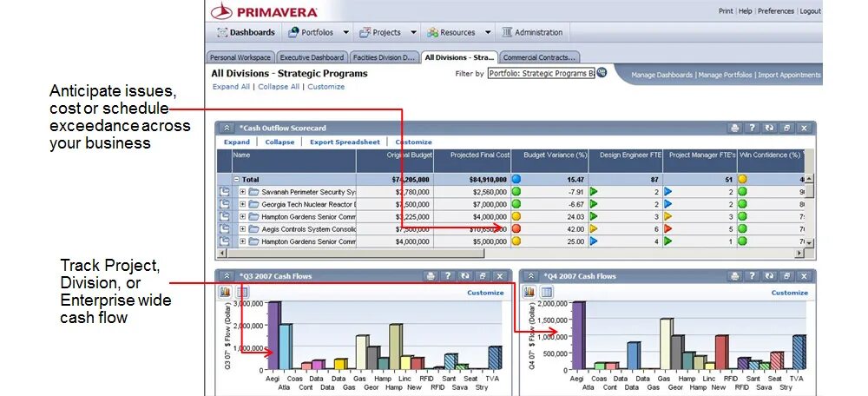Open help for Q4 2007 Cash Flows
Screen dimensions: 868x396
coord(752,276)
